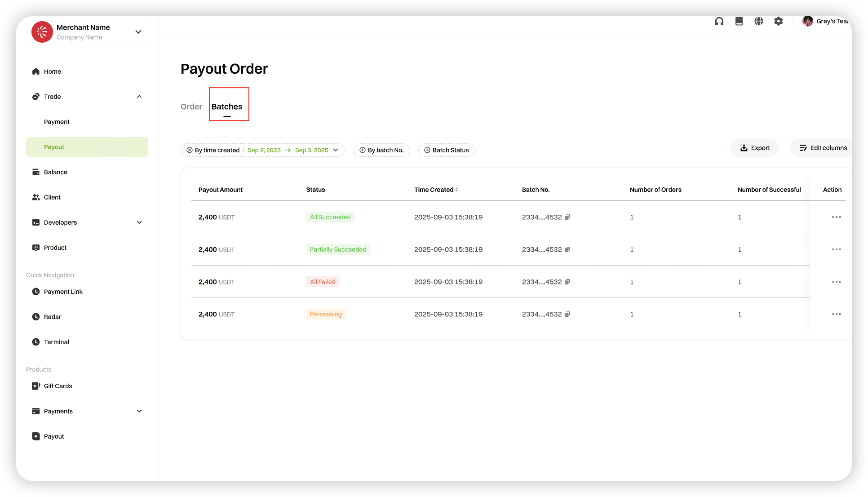
Task: Collapse the Trade menu section
Action: [139, 97]
